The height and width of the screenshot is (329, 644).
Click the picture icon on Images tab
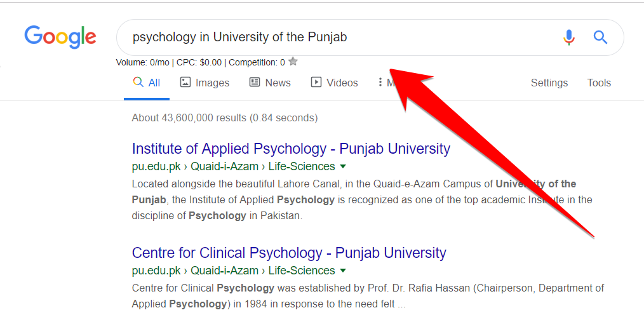tap(185, 82)
